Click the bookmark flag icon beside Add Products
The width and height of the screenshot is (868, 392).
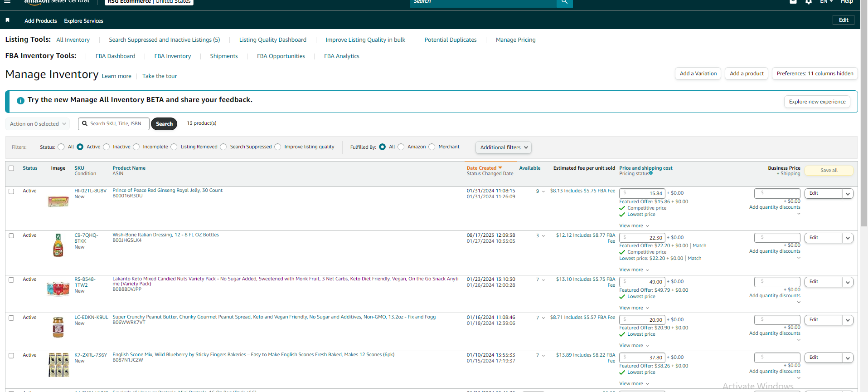point(7,20)
